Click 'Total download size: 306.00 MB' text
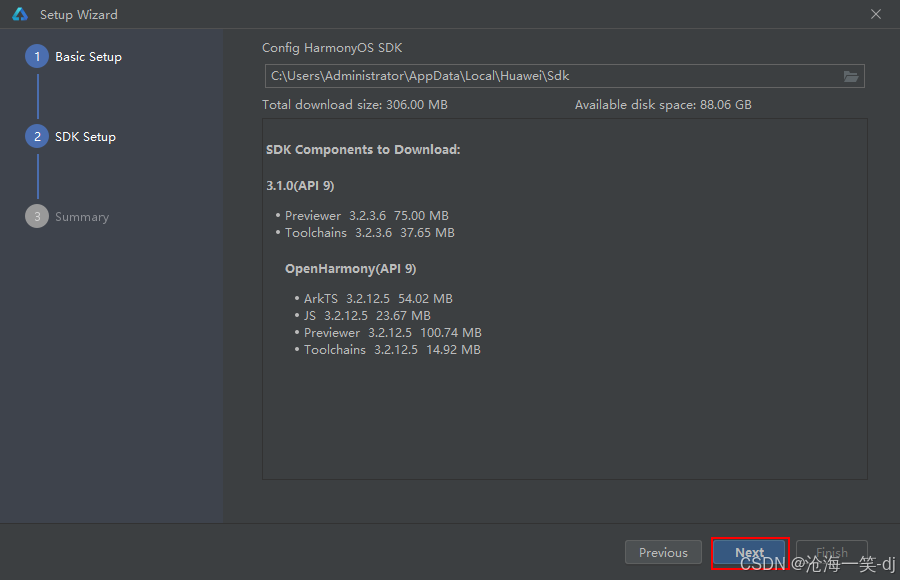The image size is (900, 580). 355,105
